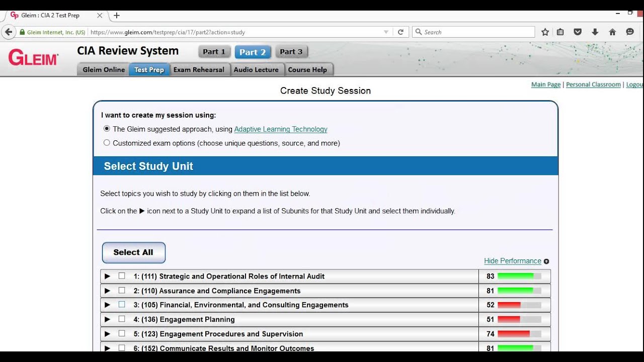Click the green padlock site identity icon
The image size is (644, 362).
point(22,32)
